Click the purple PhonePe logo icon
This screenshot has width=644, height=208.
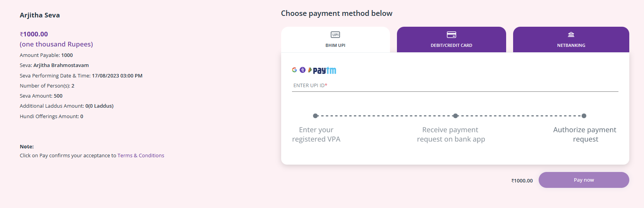[302, 70]
